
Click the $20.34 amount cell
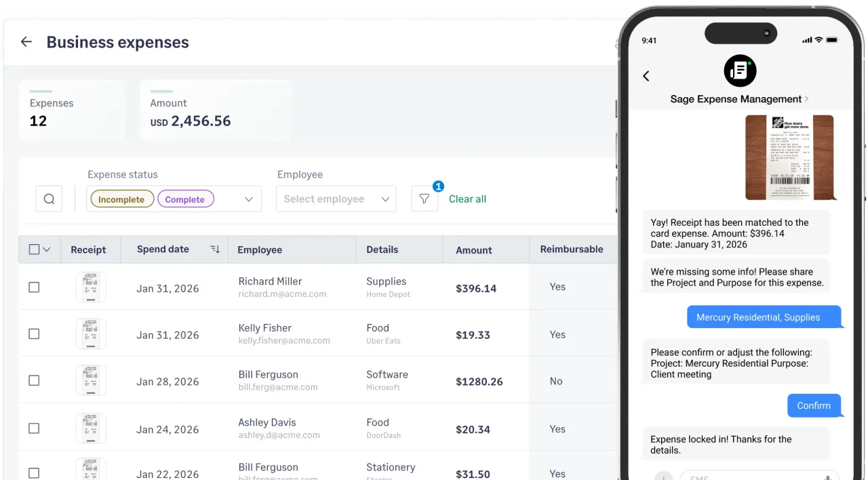click(473, 429)
